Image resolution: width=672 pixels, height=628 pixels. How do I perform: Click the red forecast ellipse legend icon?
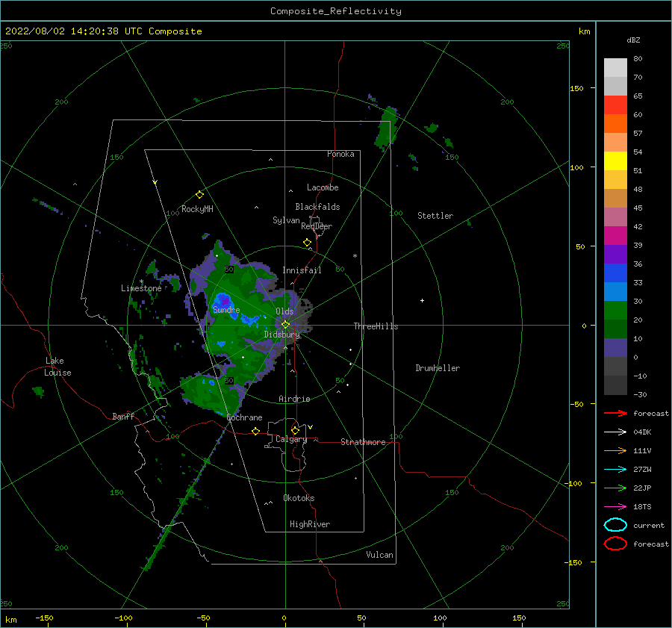pyautogui.click(x=615, y=544)
